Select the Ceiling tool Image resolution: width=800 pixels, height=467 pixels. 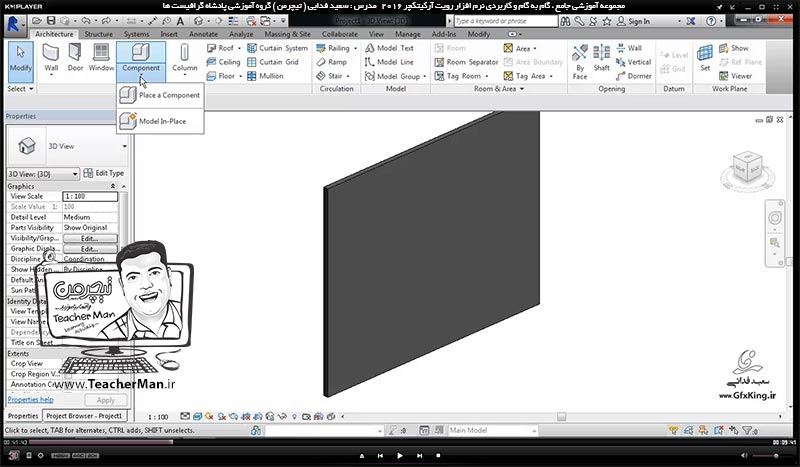[223, 62]
